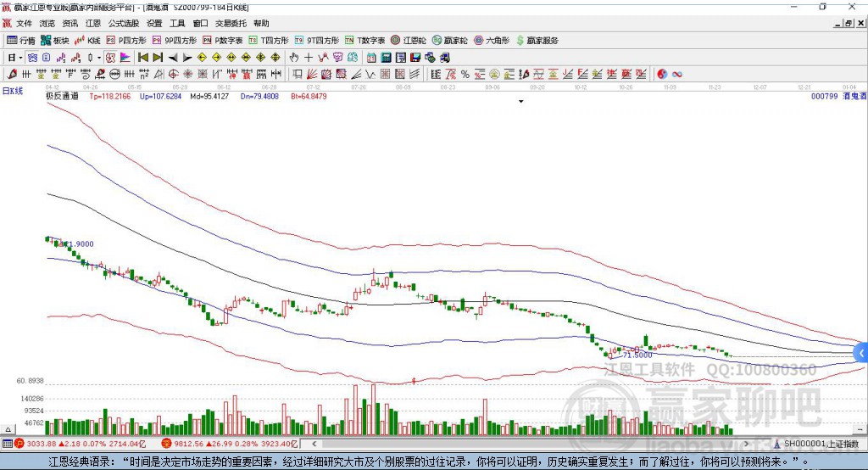The height and width of the screenshot is (470, 868).
Task: Select the n² grid tool icon
Action: pos(144,75)
